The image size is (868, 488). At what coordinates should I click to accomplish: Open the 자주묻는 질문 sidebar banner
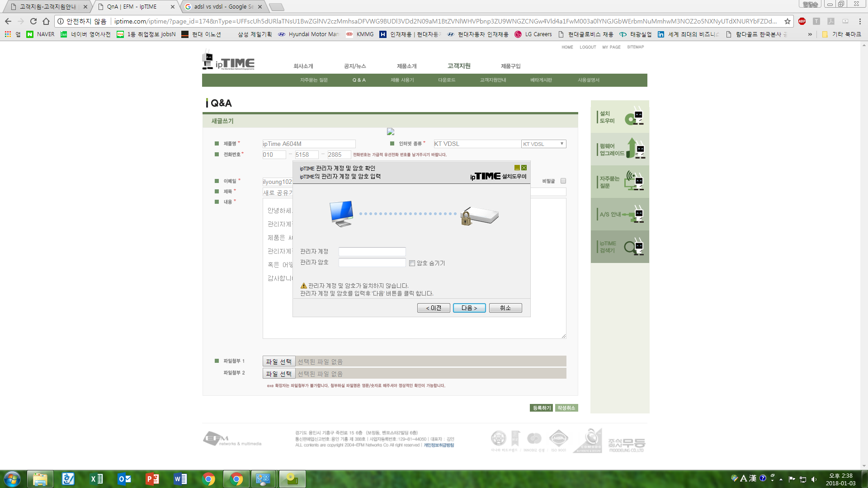620,182
